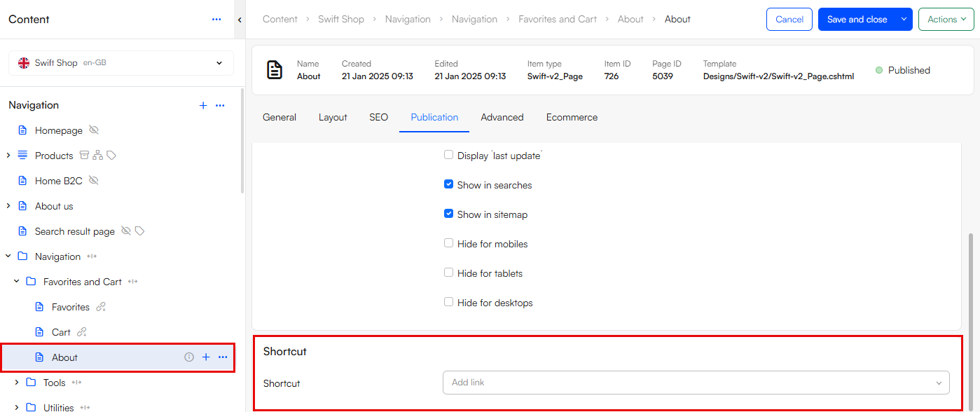Open the Ecommerce tab
Viewport: 980px width, 412px height.
click(x=572, y=117)
